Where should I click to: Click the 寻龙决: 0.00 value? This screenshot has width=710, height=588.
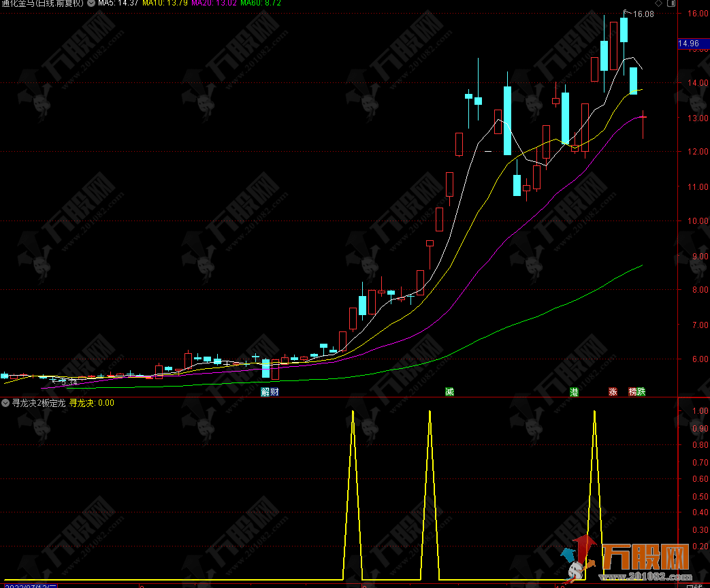[x=91, y=403]
